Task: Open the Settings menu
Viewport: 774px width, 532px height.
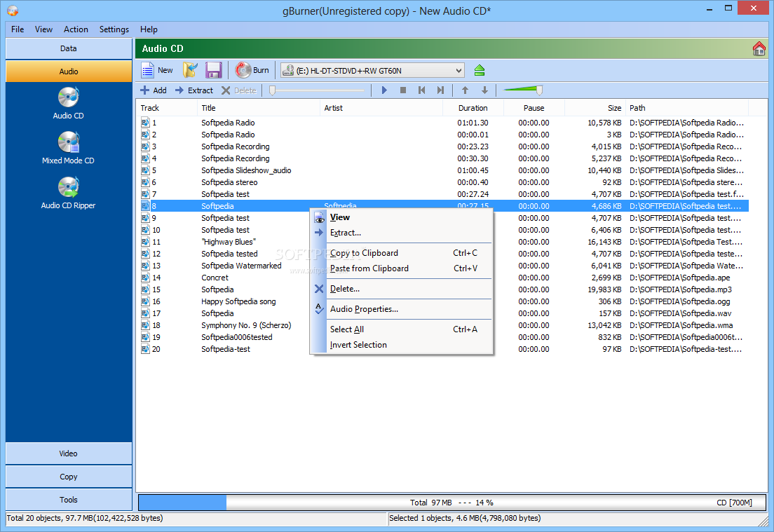Action: coord(114,29)
